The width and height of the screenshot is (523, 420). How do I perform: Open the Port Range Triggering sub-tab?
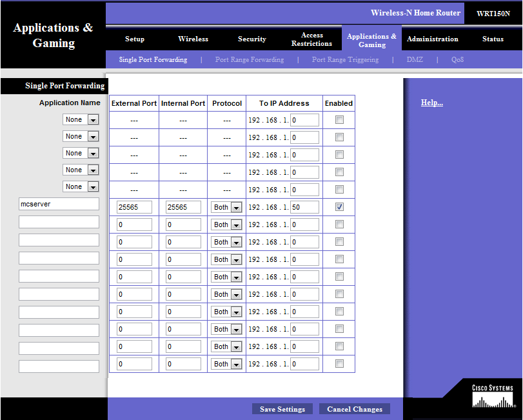tap(345, 59)
